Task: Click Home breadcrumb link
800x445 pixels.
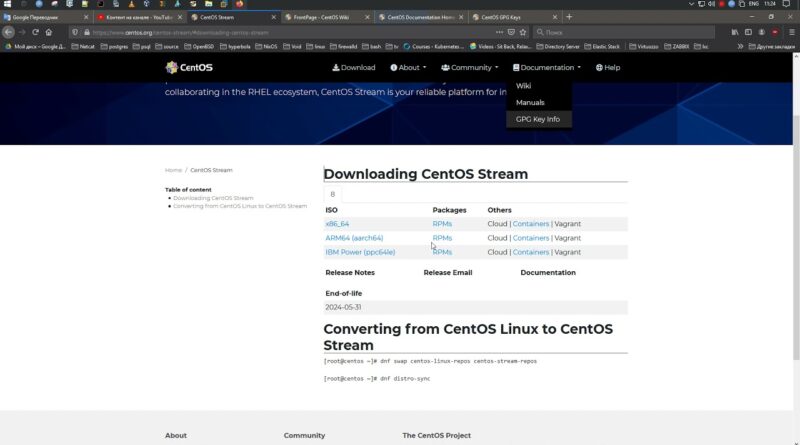Action: tap(173, 170)
